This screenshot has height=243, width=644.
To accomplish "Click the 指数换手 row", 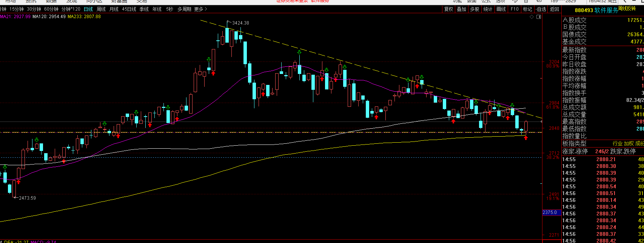I will tap(603, 93).
